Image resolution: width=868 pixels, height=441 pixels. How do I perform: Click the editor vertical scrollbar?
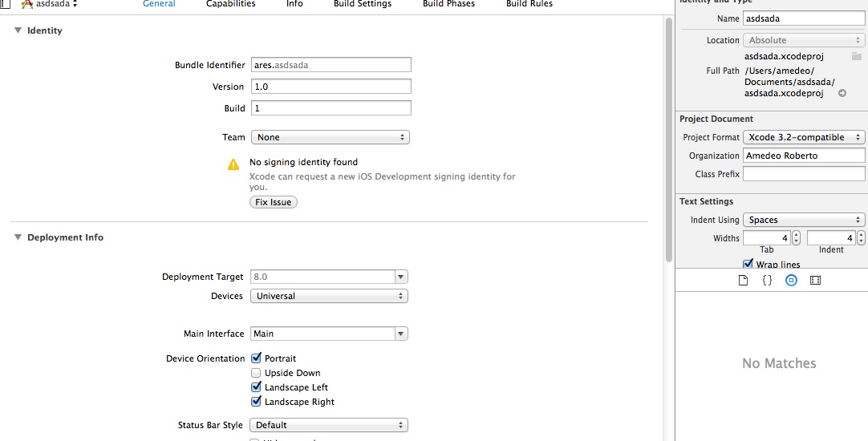669,139
